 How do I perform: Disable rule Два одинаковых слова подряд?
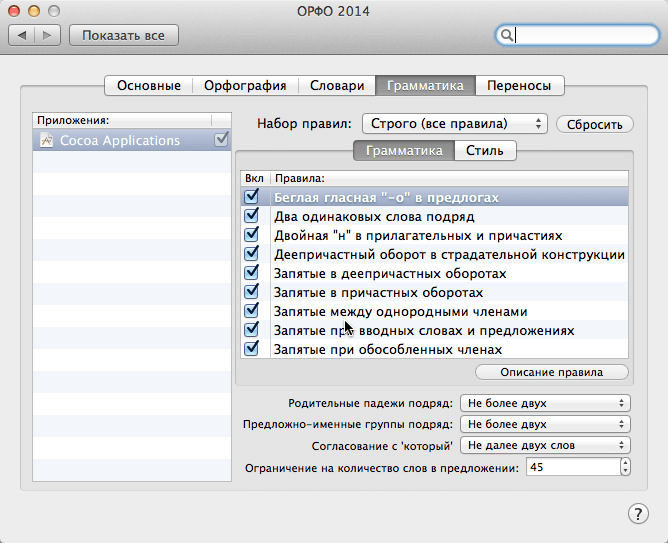[x=251, y=215]
